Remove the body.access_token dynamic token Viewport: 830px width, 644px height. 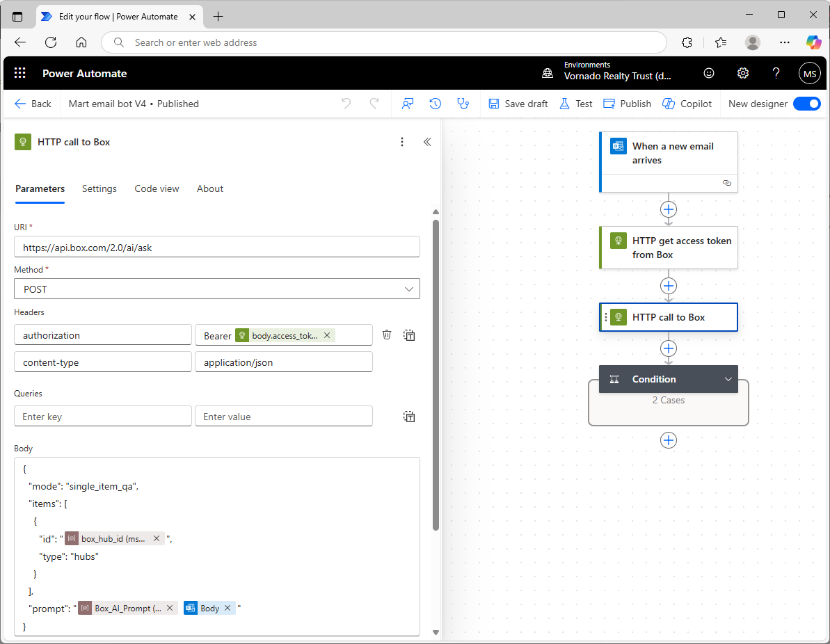(x=327, y=335)
